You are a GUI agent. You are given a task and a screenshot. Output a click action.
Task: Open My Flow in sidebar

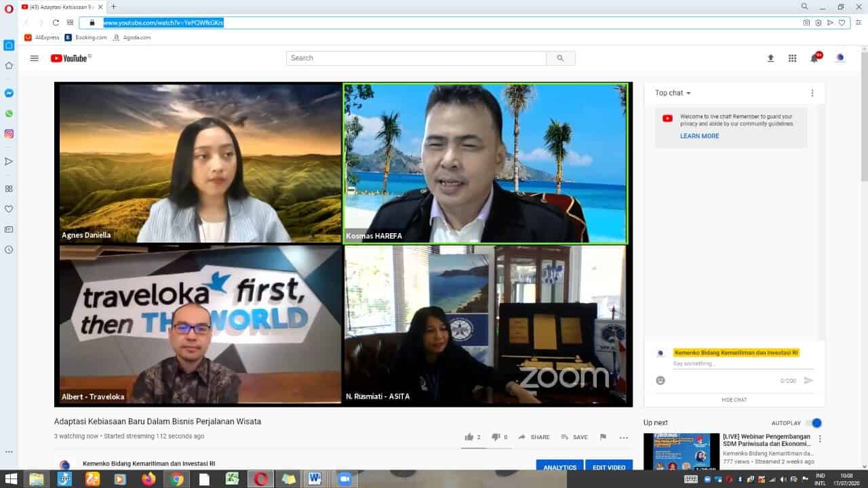9,161
